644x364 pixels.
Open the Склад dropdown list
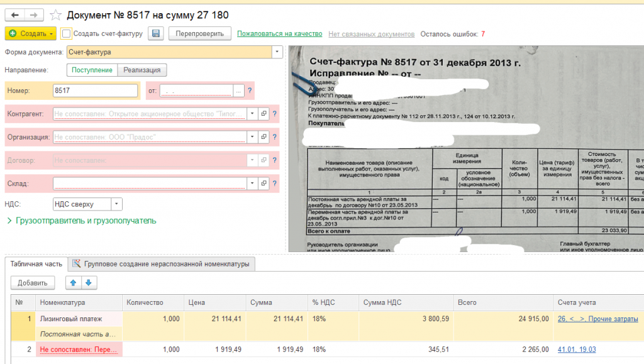pos(252,184)
